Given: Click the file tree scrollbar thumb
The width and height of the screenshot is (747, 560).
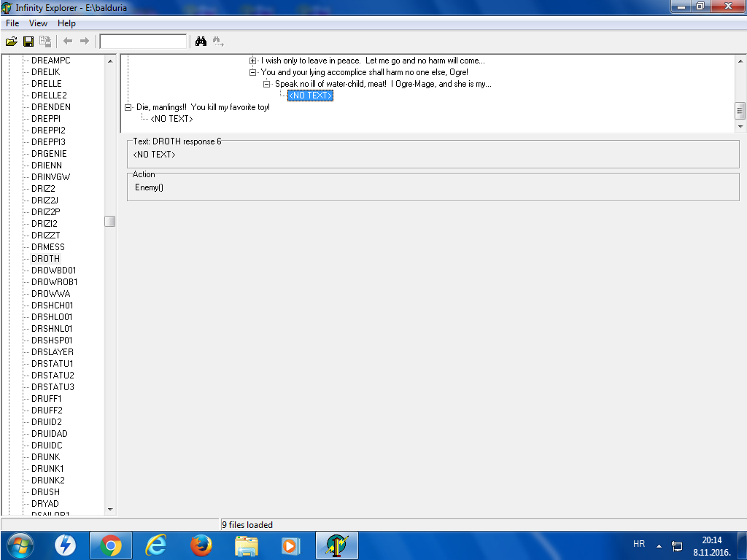Looking at the screenshot, I should point(110,222).
